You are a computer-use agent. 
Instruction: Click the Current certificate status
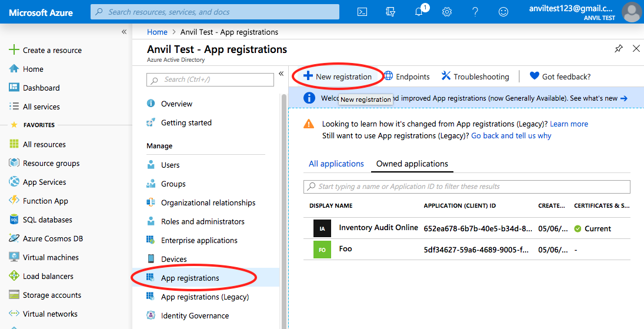tap(593, 229)
